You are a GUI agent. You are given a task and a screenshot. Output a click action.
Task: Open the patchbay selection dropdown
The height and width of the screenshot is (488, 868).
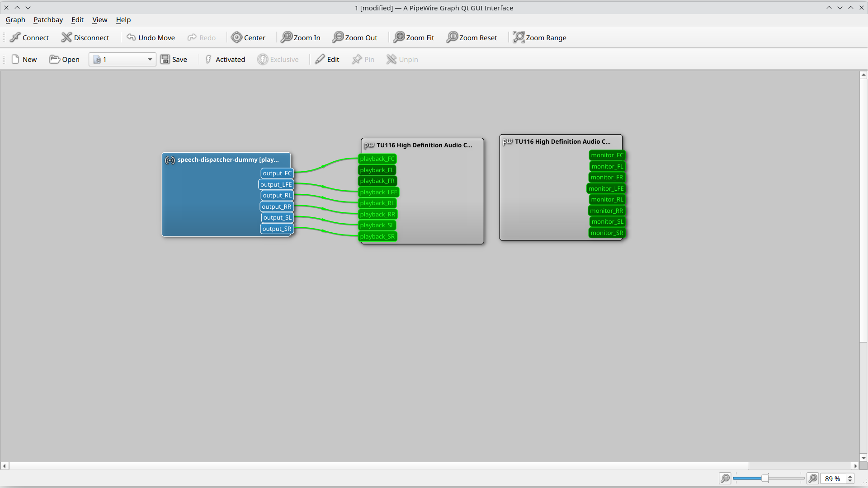tap(150, 59)
